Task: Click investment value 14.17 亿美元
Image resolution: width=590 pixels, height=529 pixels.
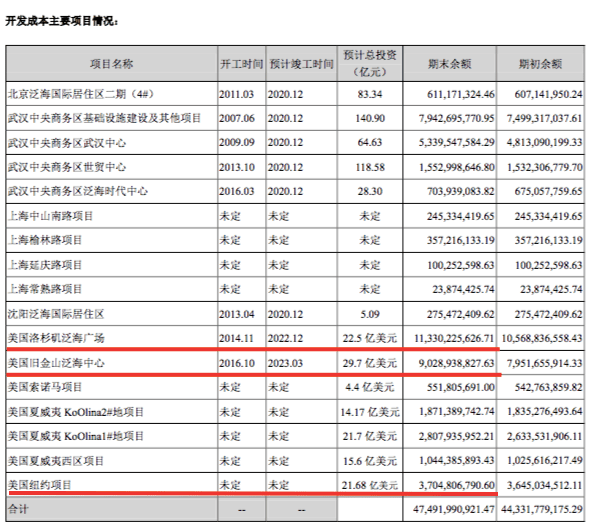Action: [370, 412]
